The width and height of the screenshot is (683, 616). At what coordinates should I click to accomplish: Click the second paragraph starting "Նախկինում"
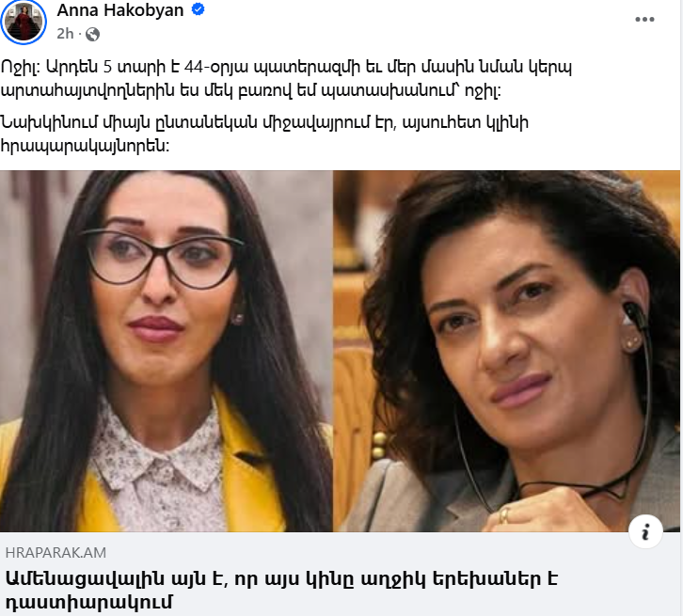point(264,134)
